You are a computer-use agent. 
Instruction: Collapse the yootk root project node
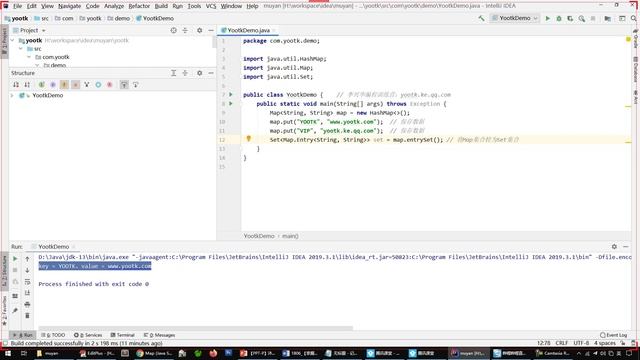coord(13,40)
